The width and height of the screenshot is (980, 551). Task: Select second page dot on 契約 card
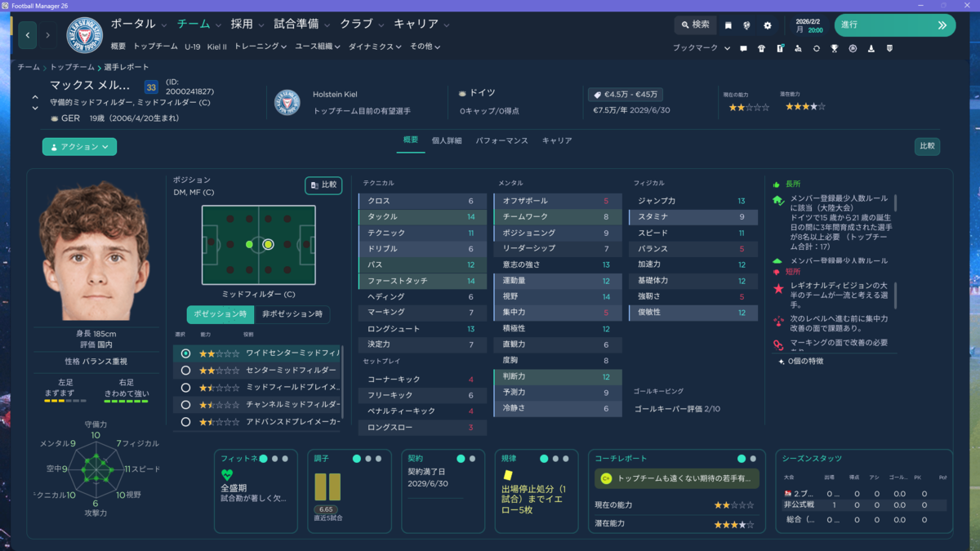(473, 459)
